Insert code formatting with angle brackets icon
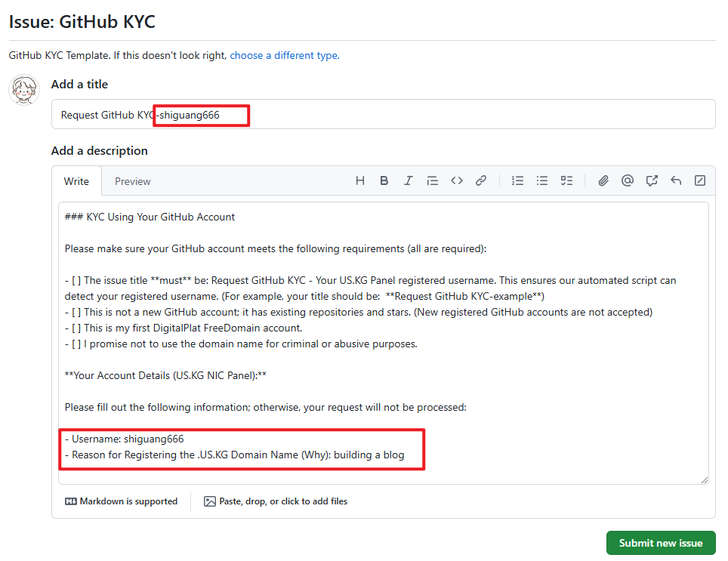This screenshot has width=728, height=561. pos(457,180)
